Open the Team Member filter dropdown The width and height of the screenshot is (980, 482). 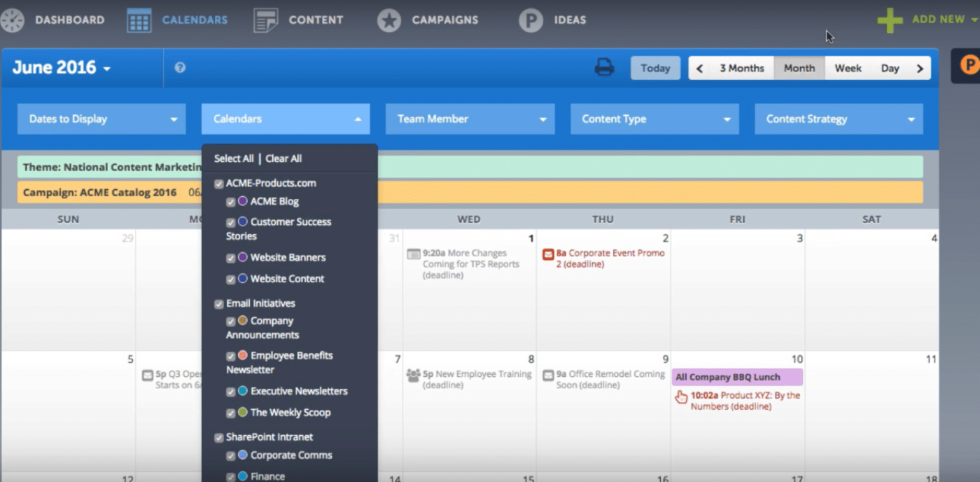coord(469,118)
